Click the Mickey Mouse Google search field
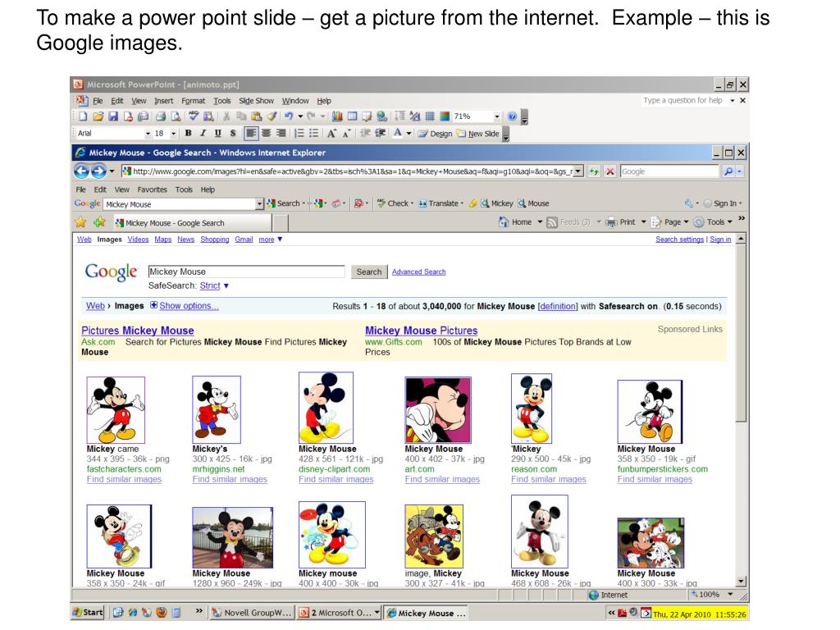 coord(246,272)
